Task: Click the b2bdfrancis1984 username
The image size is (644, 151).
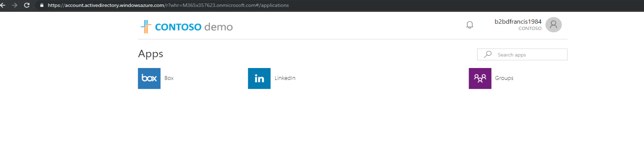Action: tap(518, 21)
